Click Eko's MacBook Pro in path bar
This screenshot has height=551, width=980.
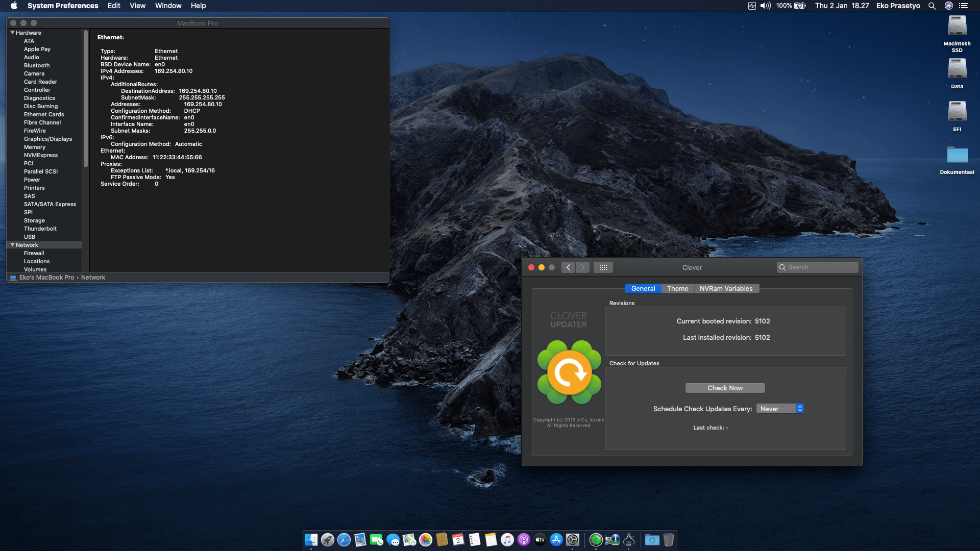46,278
